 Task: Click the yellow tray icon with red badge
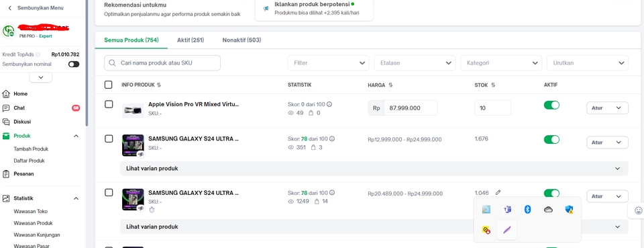[486, 230]
